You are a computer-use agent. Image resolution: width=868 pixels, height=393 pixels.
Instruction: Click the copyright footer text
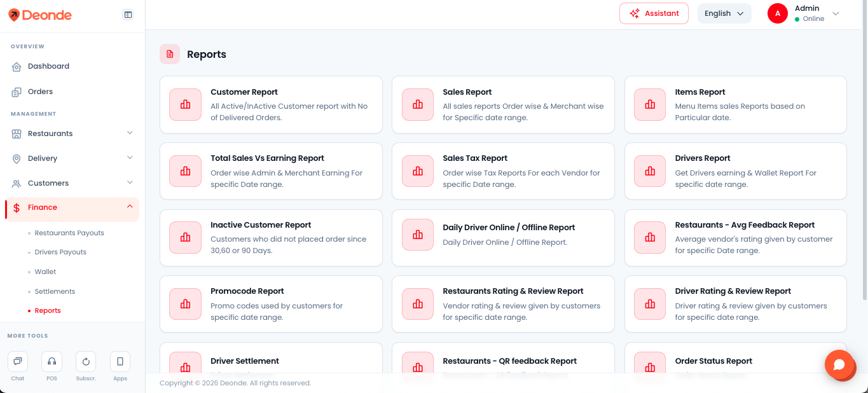[235, 383]
